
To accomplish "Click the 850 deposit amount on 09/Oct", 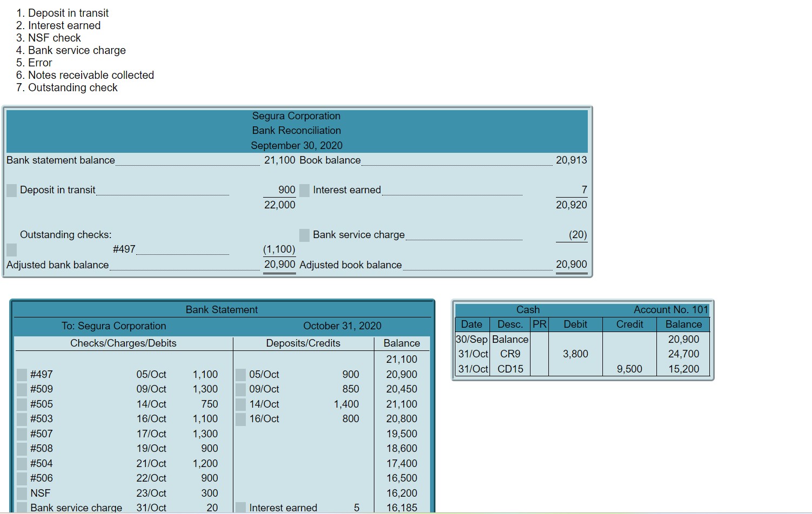I will tap(351, 389).
